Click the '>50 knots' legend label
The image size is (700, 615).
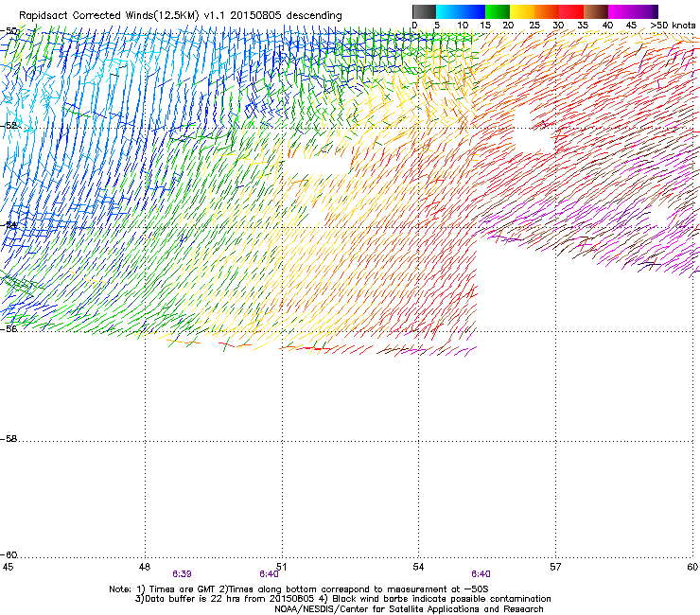[x=673, y=26]
